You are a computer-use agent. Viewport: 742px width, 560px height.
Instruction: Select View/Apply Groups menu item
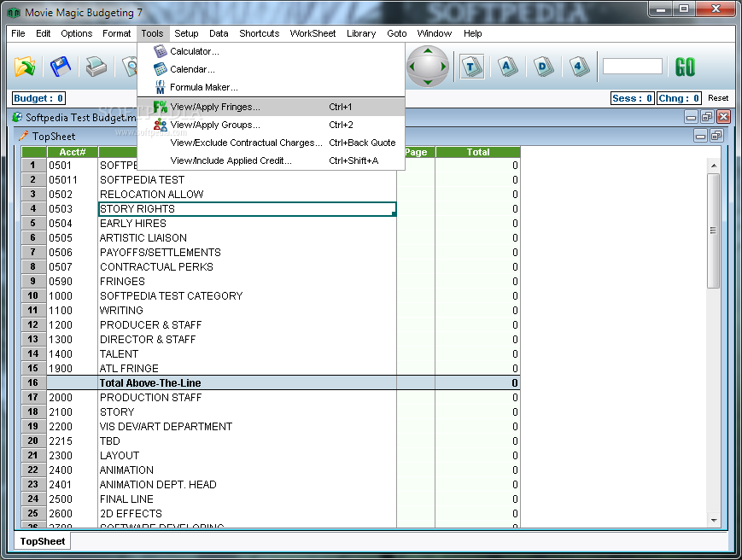pyautogui.click(x=271, y=125)
